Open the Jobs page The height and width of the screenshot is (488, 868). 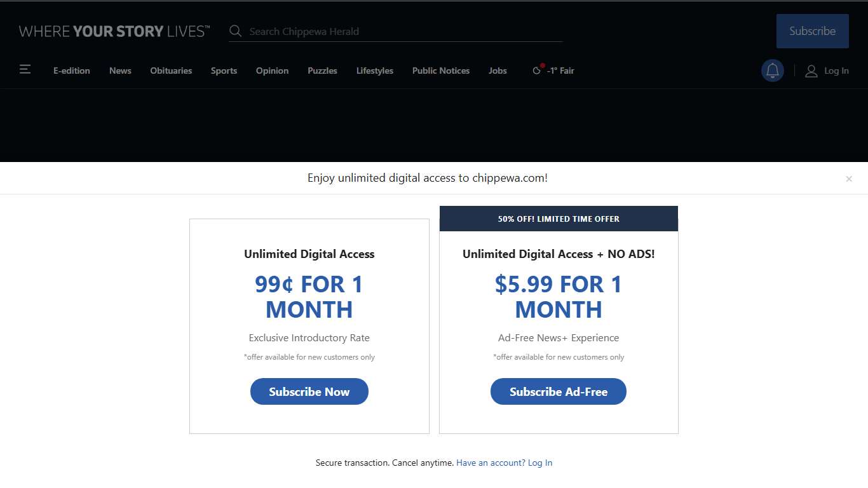coord(498,71)
